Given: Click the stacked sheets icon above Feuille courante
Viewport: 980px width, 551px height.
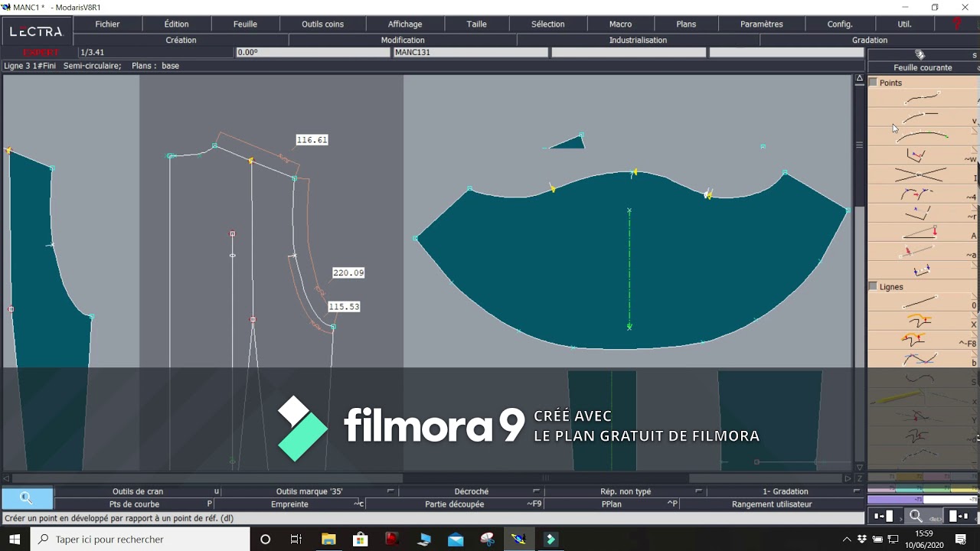Looking at the screenshot, I should pyautogui.click(x=920, y=54).
